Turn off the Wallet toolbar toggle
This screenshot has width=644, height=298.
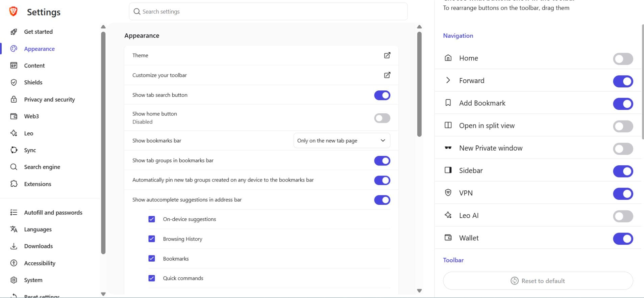(623, 239)
